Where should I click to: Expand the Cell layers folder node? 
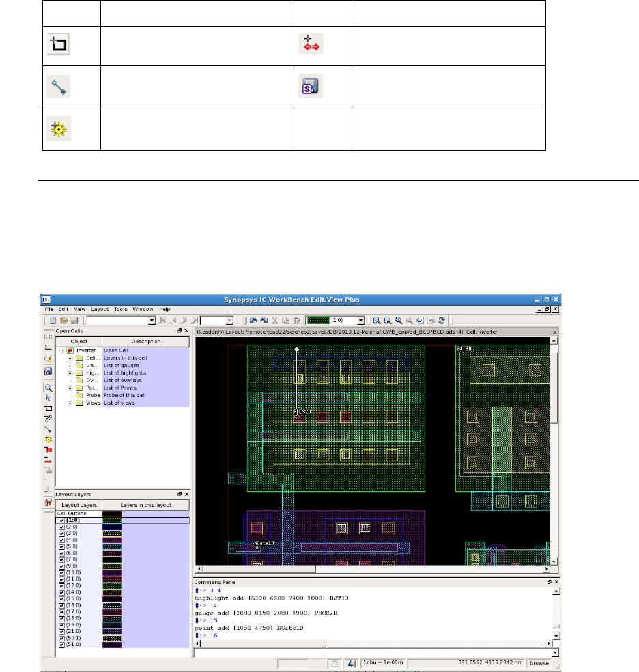[70, 358]
